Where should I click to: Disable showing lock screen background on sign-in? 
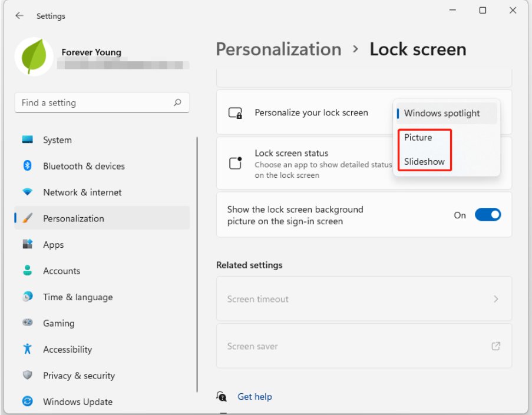click(x=488, y=215)
